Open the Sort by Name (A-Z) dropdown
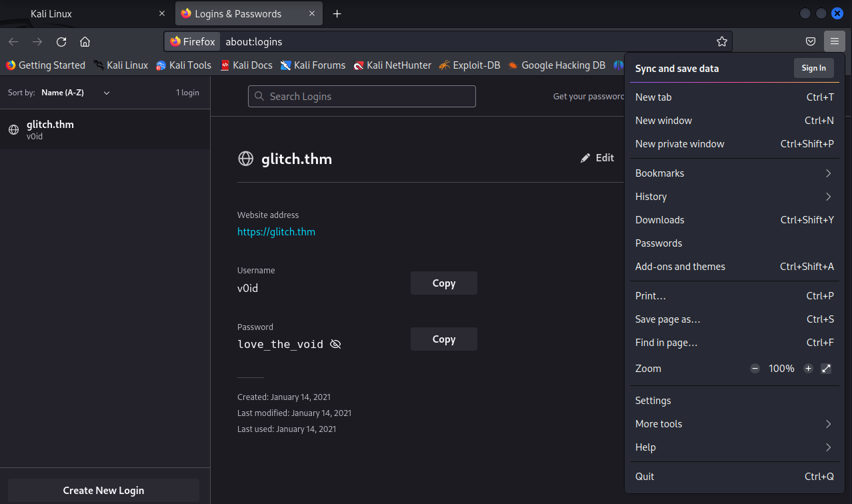852x504 pixels. click(75, 93)
